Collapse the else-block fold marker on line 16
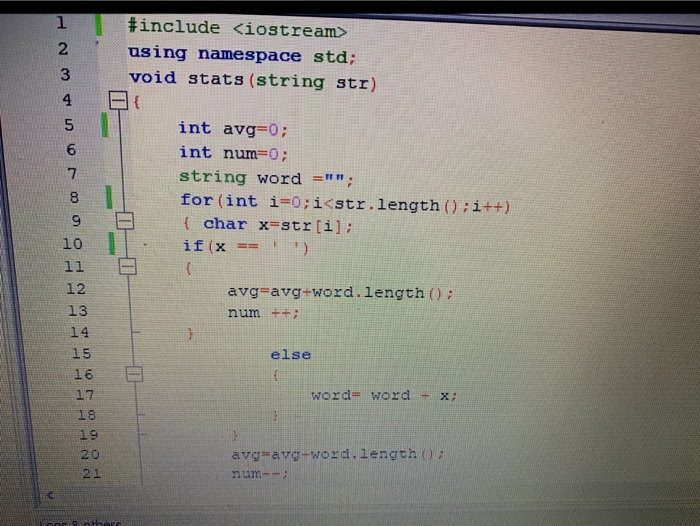Image resolution: width=700 pixels, height=526 pixels. [x=134, y=374]
